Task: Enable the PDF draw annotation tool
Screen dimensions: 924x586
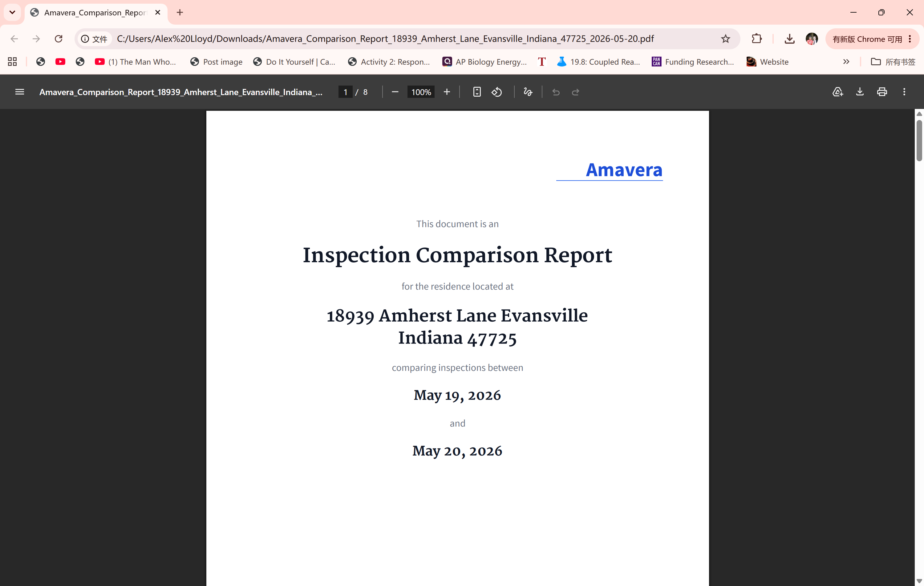Action: point(528,92)
